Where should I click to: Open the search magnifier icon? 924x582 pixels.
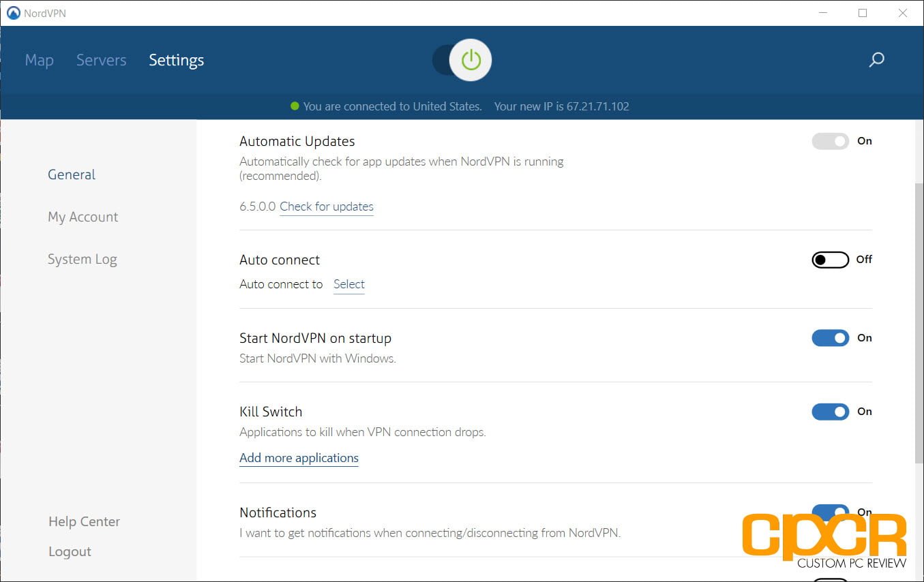[876, 60]
